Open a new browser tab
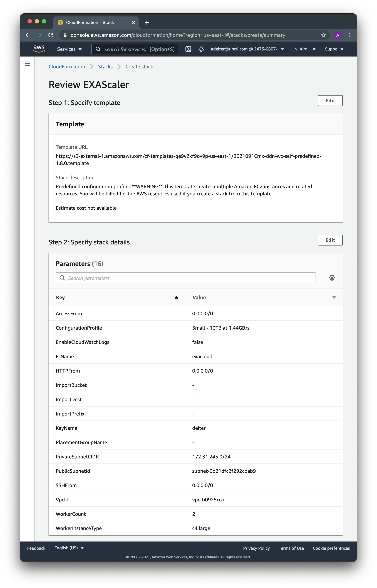The height and width of the screenshot is (588, 377). (147, 23)
